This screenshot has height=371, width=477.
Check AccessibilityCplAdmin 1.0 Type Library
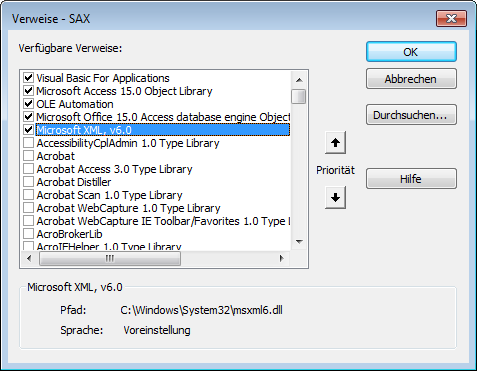28,143
